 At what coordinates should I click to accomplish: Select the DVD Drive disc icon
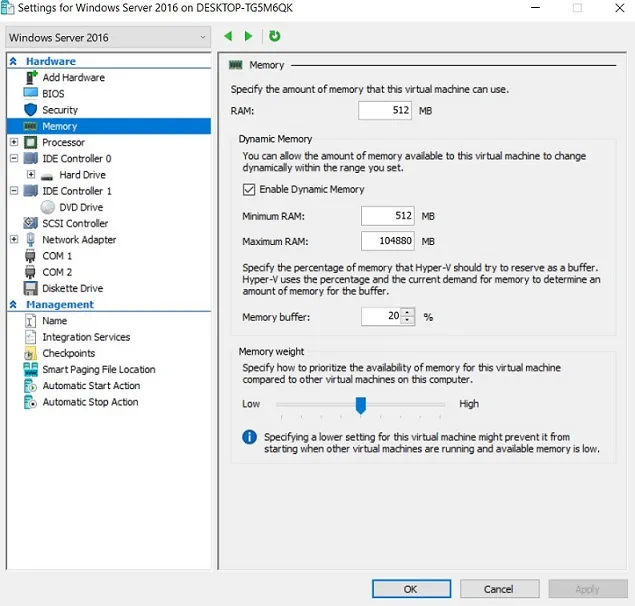(x=48, y=207)
